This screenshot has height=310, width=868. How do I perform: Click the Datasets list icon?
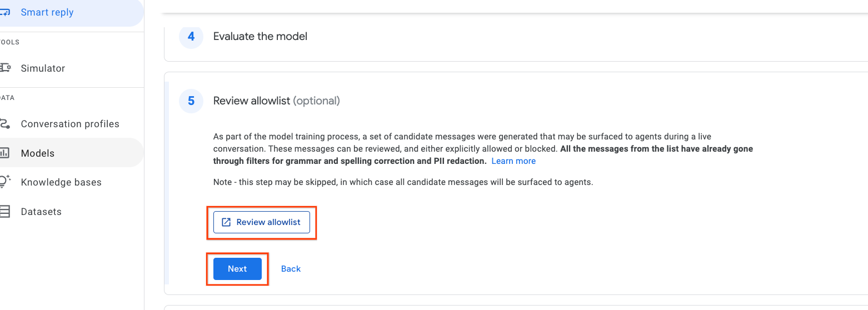[4, 211]
